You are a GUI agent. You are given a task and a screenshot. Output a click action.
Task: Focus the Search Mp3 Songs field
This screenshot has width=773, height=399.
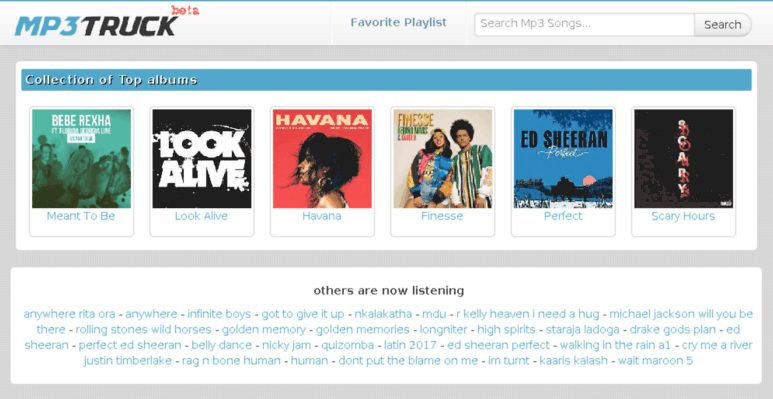[x=584, y=24]
